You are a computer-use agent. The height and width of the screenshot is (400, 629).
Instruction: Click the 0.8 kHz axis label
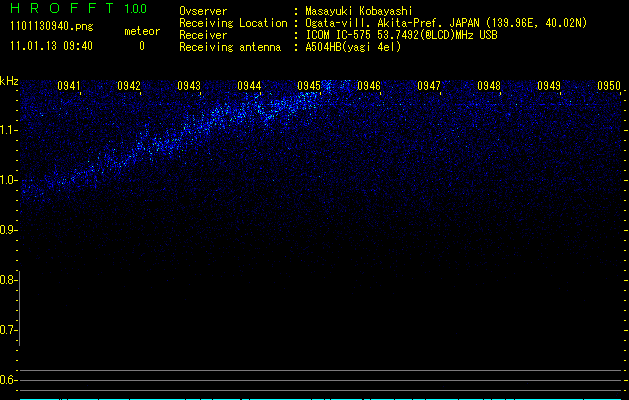coord(8,280)
